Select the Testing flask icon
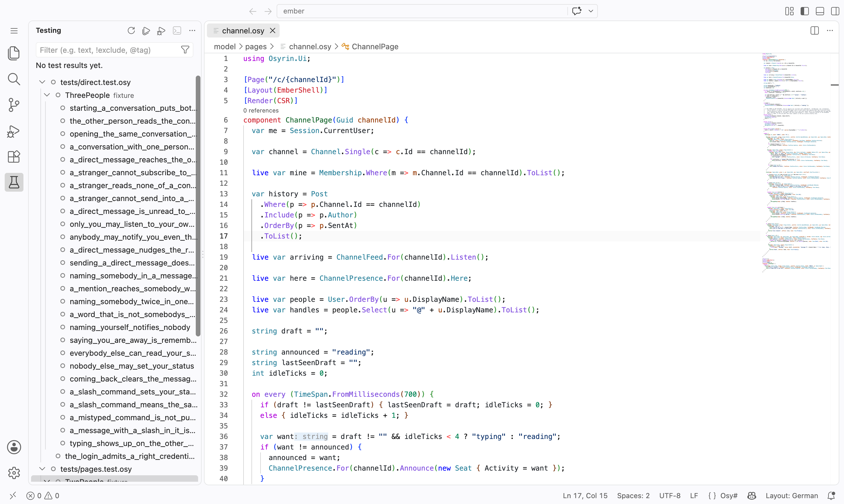 pos(14,182)
